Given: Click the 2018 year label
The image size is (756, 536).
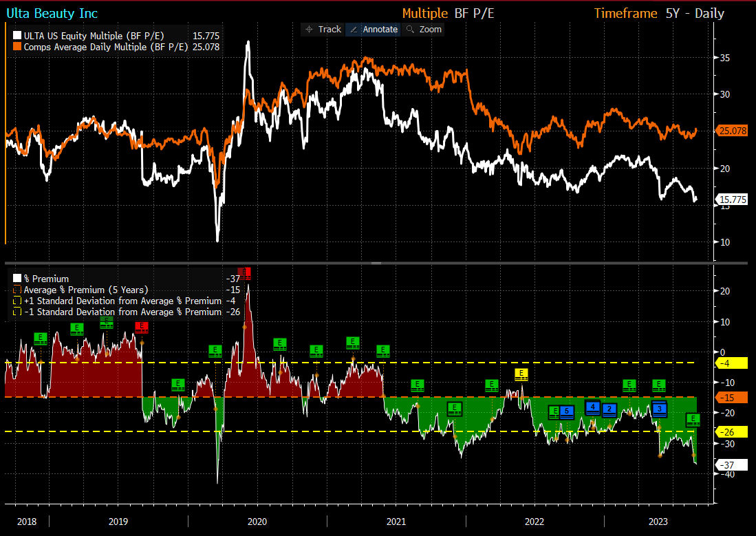Looking at the screenshot, I should click(27, 522).
